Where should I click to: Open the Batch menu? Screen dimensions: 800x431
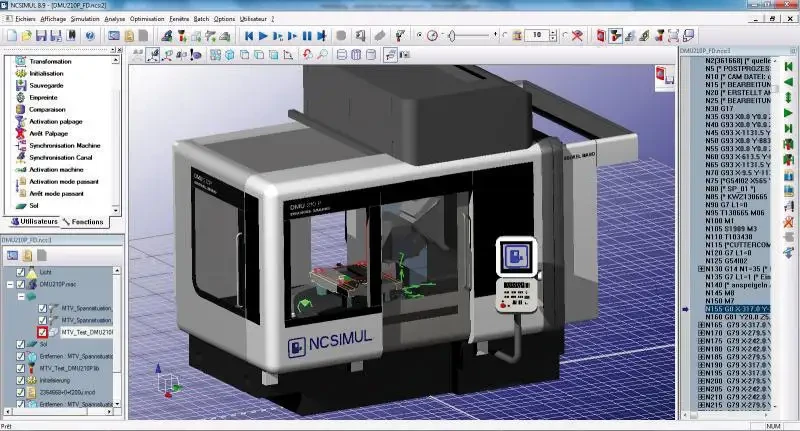(201, 19)
